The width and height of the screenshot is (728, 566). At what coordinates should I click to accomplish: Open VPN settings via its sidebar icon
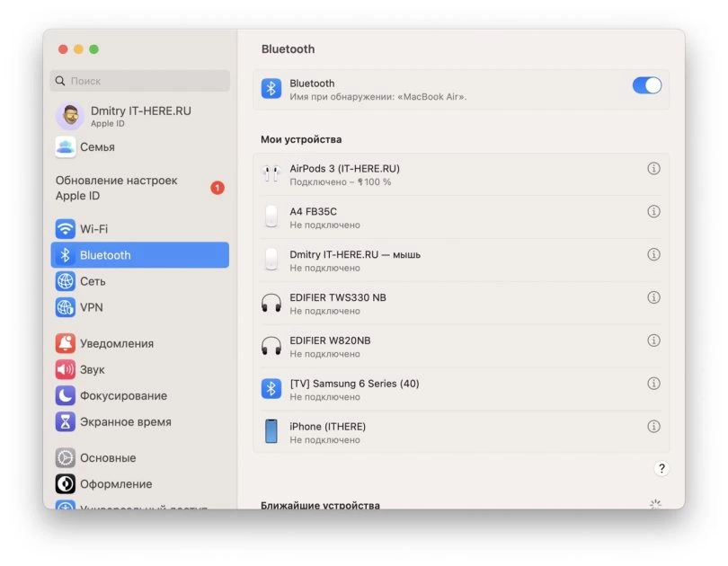tap(66, 307)
